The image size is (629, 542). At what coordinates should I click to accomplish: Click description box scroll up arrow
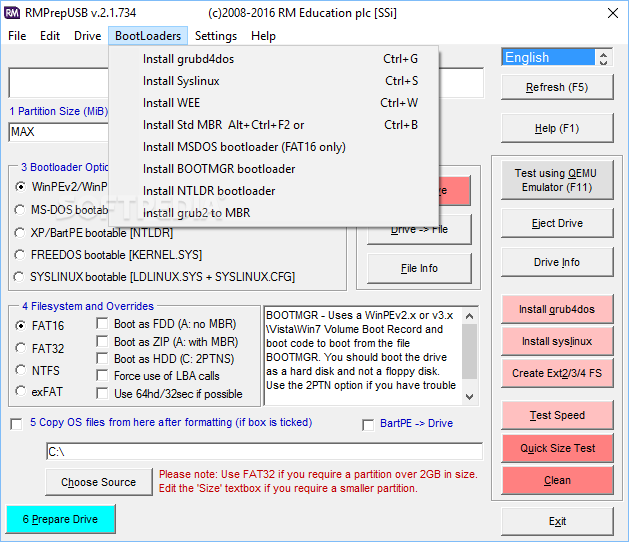tap(469, 316)
